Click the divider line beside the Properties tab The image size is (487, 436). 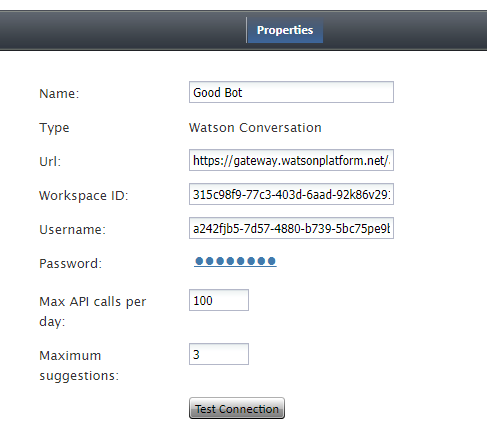tap(246, 30)
